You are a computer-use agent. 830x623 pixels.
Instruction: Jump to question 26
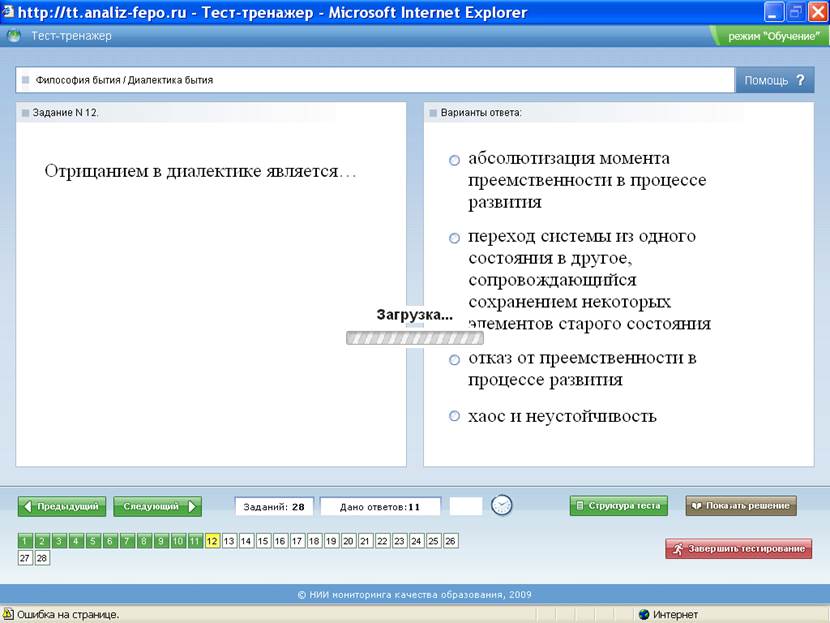tap(450, 541)
